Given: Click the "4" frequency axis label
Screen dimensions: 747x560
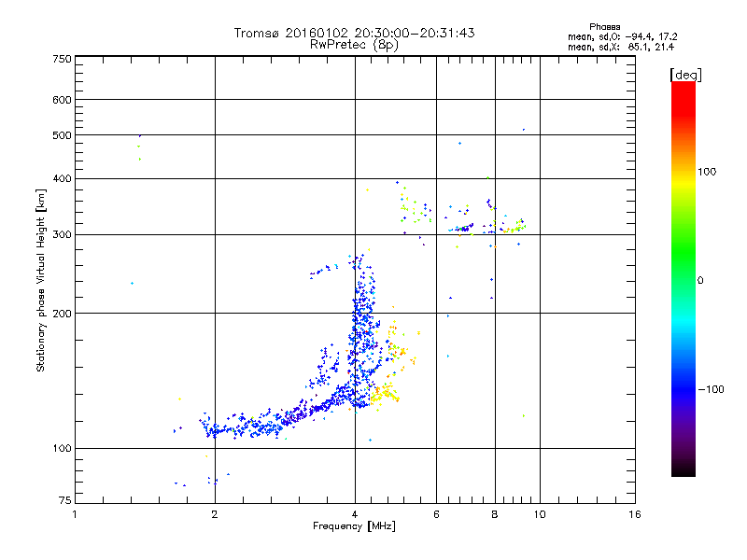Looking at the screenshot, I should click(355, 514).
